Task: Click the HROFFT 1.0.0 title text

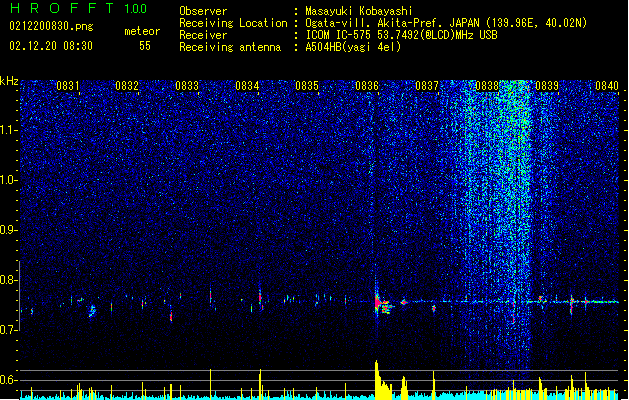Action: click(79, 8)
